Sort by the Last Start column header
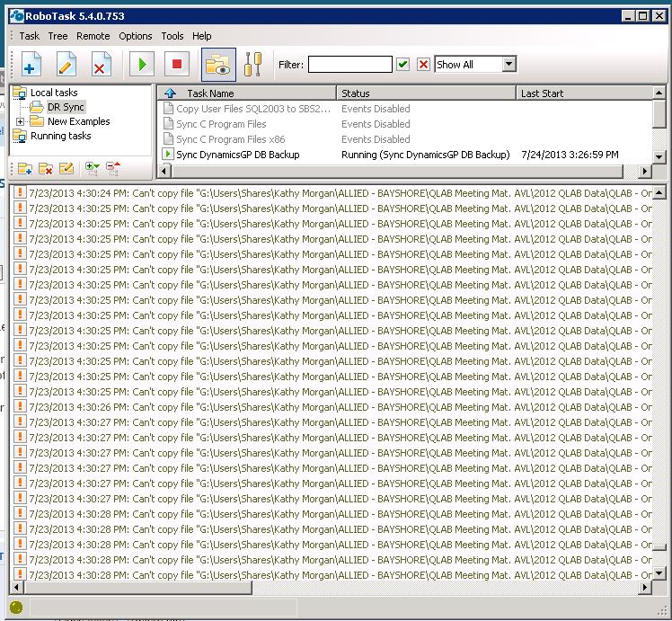This screenshot has width=672, height=621. pyautogui.click(x=584, y=93)
